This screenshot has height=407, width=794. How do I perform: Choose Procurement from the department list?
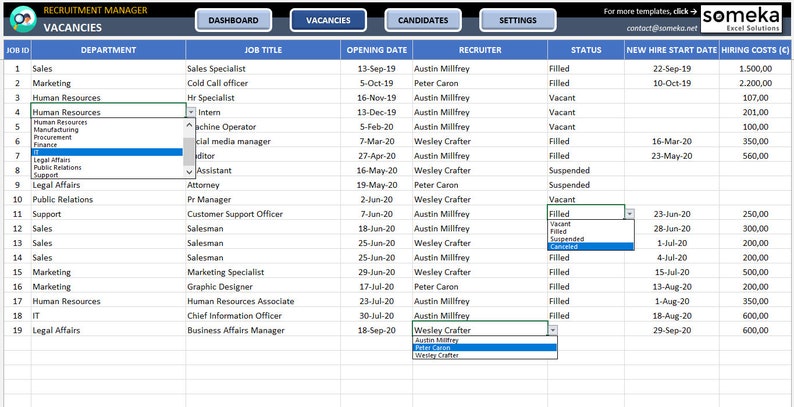click(x=107, y=137)
